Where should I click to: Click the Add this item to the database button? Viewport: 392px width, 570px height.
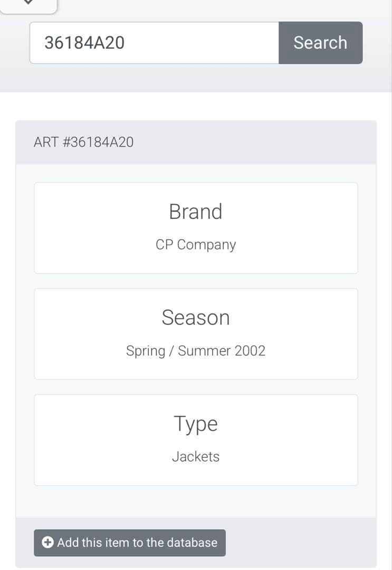(130, 543)
